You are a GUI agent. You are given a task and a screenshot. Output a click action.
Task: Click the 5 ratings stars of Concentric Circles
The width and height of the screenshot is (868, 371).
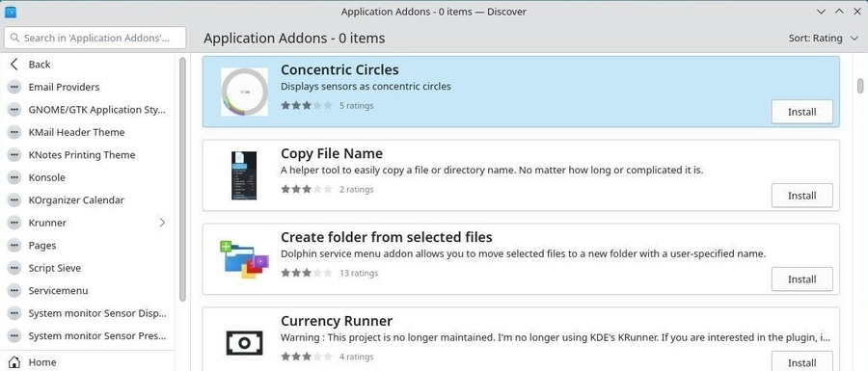click(x=307, y=105)
